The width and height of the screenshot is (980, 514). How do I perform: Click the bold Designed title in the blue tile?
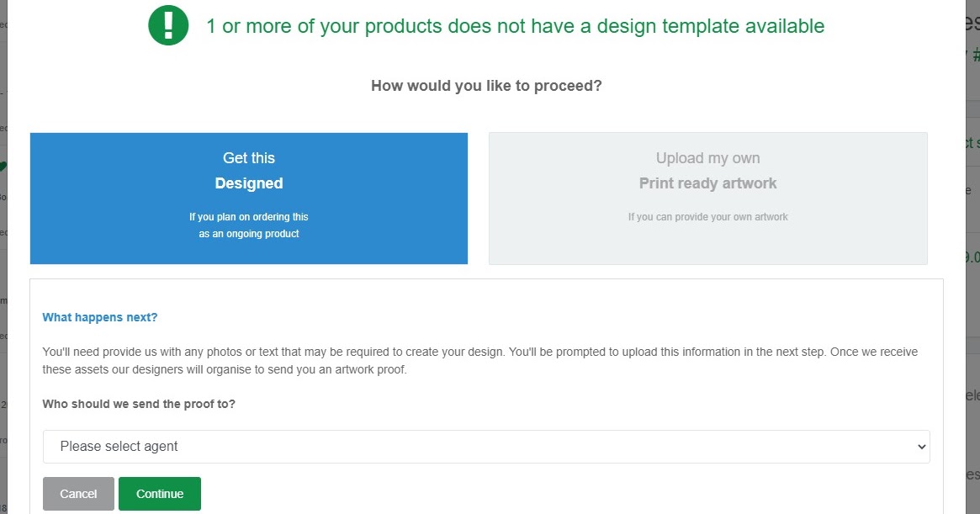pos(249,183)
